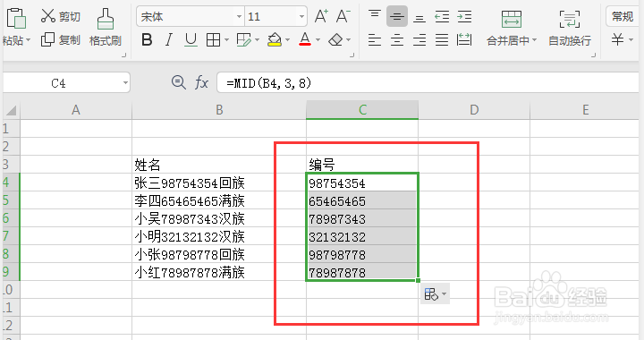The image size is (644, 340).
Task: Select the Format Painter (格式刷) tool
Action: [x=106, y=27]
